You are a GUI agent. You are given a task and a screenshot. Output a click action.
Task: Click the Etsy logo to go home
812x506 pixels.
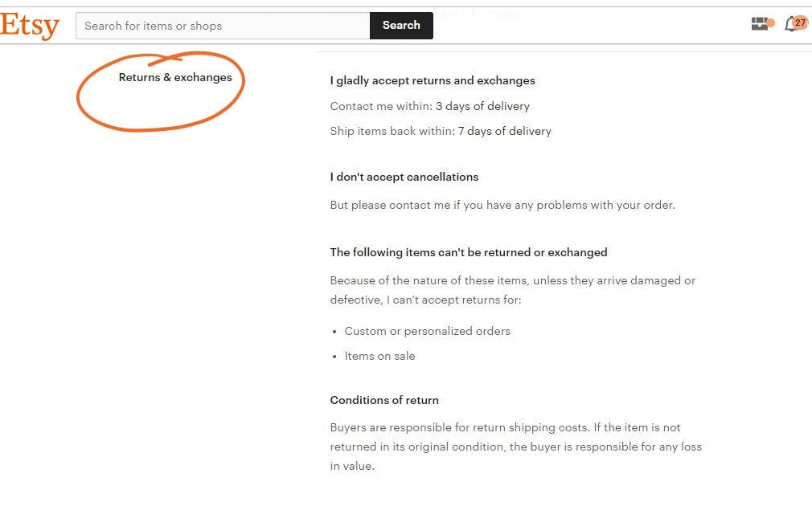coord(30,26)
